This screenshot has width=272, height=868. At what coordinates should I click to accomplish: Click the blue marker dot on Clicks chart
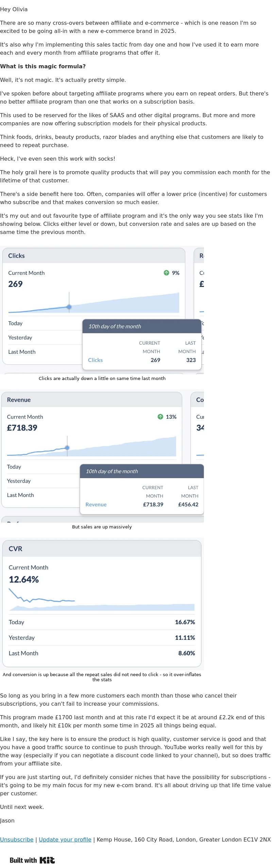[69, 307]
